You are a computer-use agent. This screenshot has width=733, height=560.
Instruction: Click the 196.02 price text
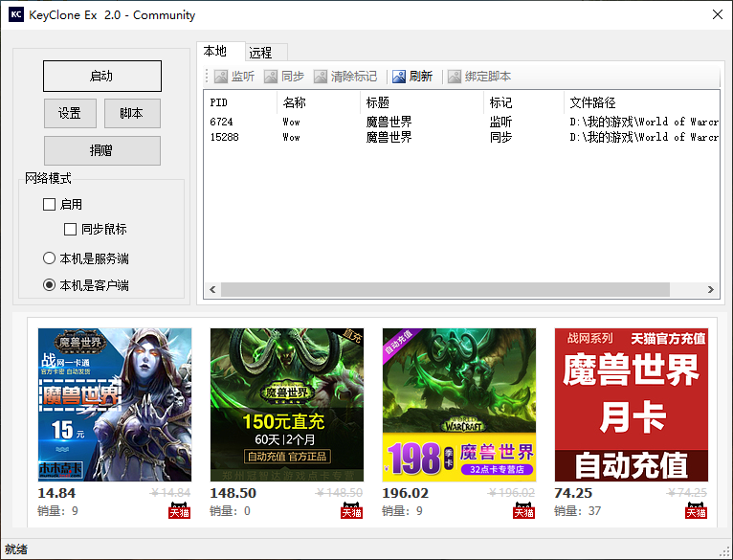tap(405, 493)
